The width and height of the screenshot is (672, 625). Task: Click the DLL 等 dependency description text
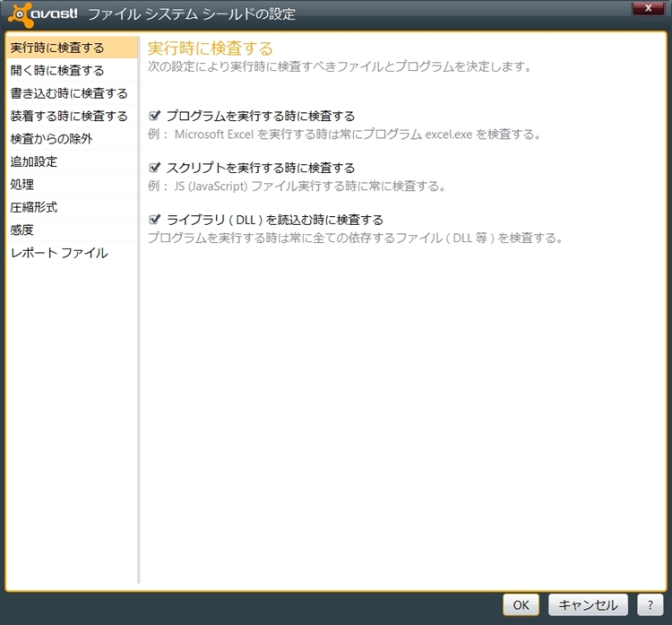click(x=356, y=238)
